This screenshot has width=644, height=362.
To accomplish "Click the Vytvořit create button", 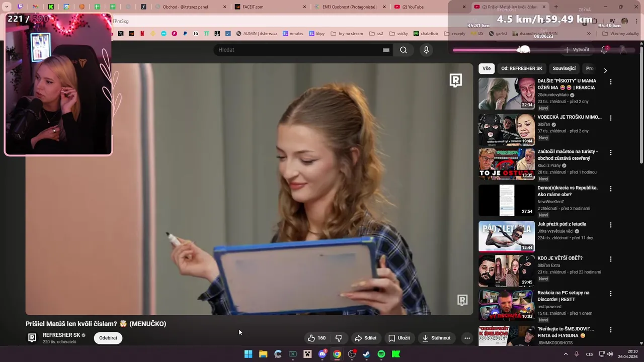I will [577, 50].
